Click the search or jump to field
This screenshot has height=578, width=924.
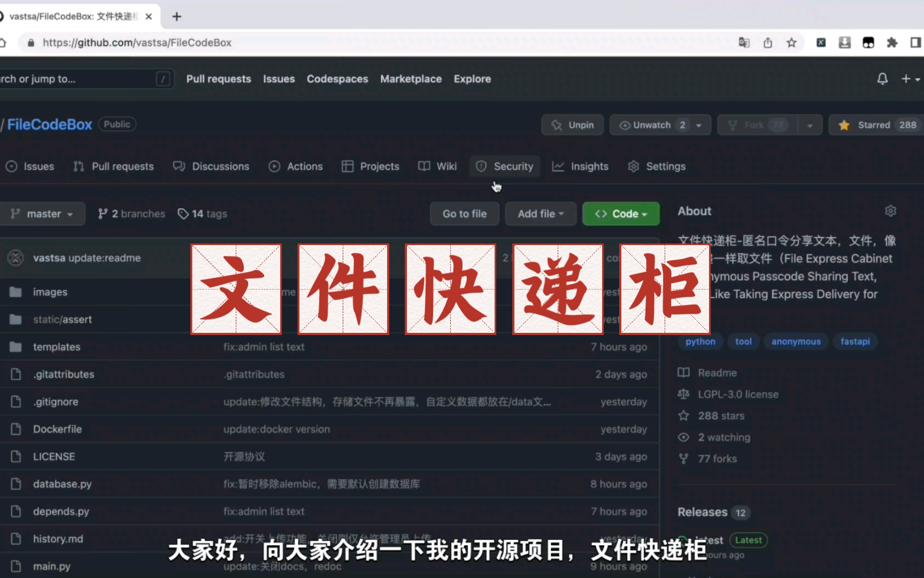[x=80, y=79]
